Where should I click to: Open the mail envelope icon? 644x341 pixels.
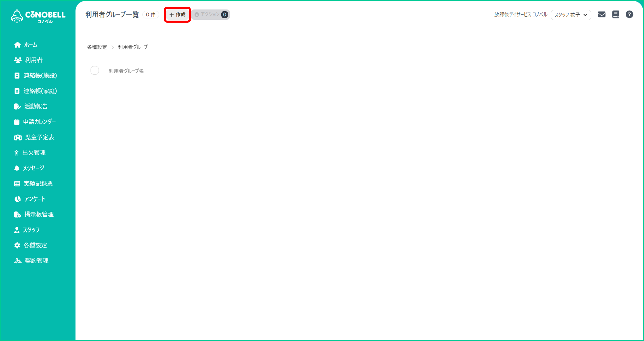[x=602, y=15]
